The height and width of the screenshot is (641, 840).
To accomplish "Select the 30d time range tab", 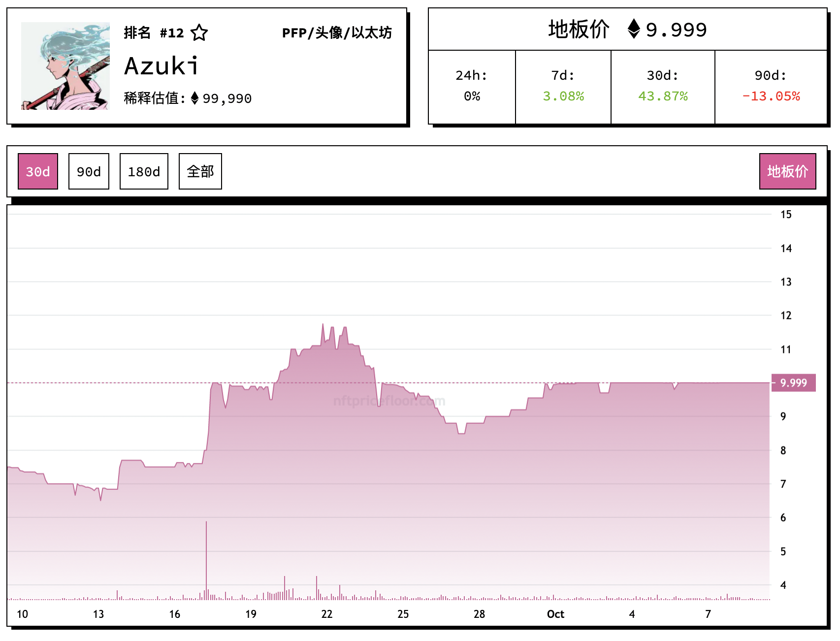I will [x=38, y=171].
